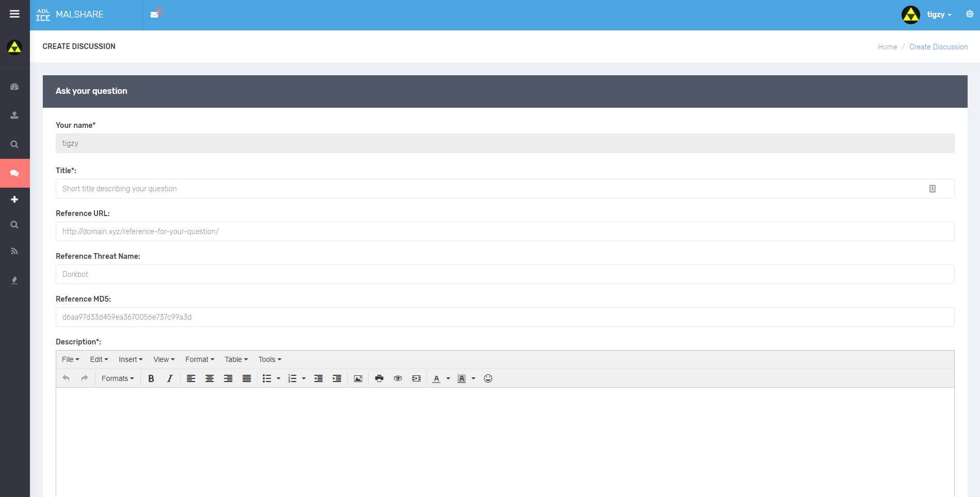Go to Home breadcrumb link

point(887,47)
